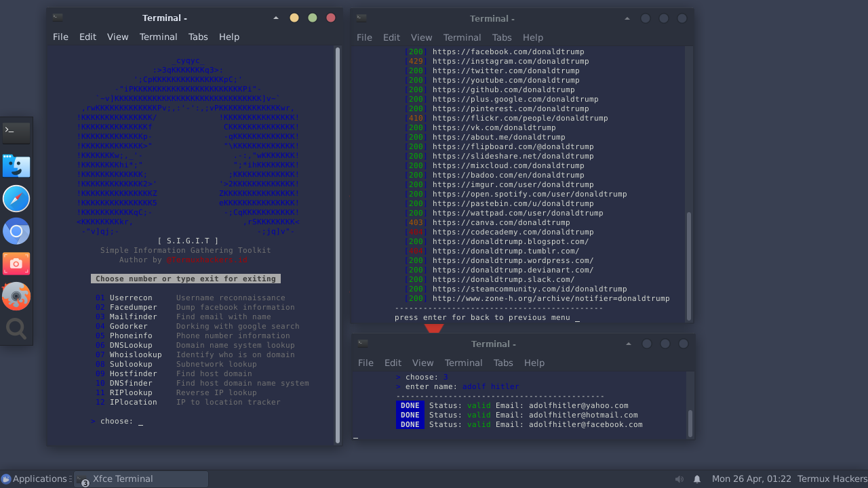Viewport: 868px width, 488px height.
Task: Open the Finder-style file manager dock icon
Action: tap(16, 166)
